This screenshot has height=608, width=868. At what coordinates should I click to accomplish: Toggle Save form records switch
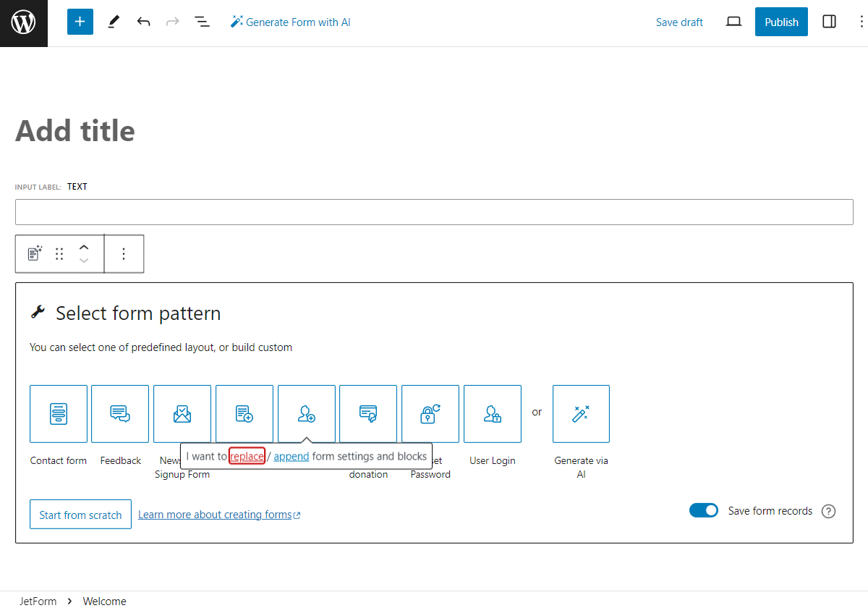pos(703,511)
